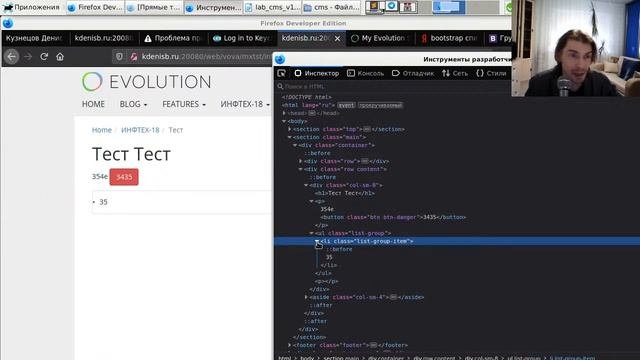This screenshot has width=640, height=360.
Task: Collapse the body node
Action: [x=284, y=121]
